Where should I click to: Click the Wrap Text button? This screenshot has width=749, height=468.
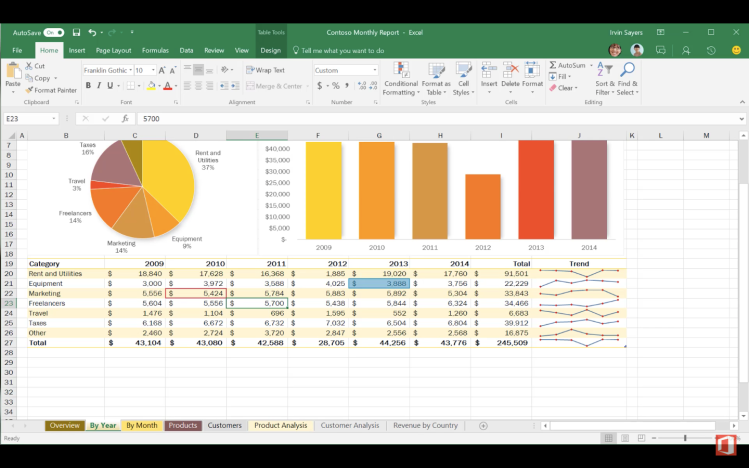265,70
